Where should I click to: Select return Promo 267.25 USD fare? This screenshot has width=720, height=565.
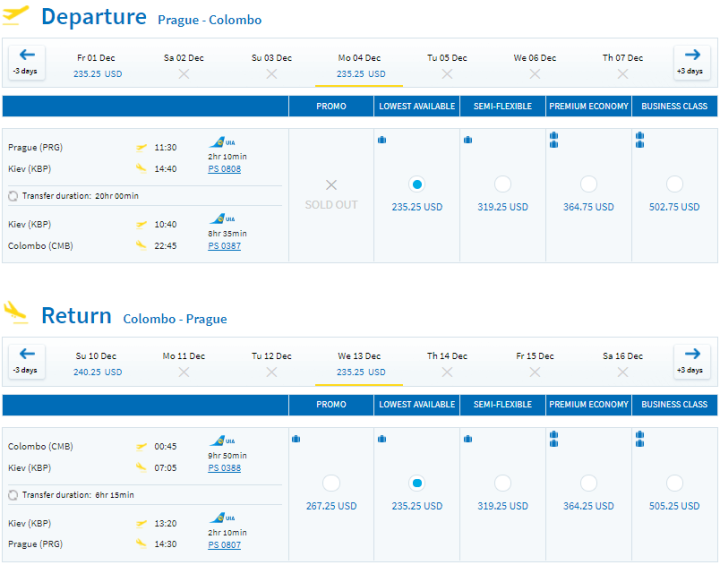pos(330,483)
